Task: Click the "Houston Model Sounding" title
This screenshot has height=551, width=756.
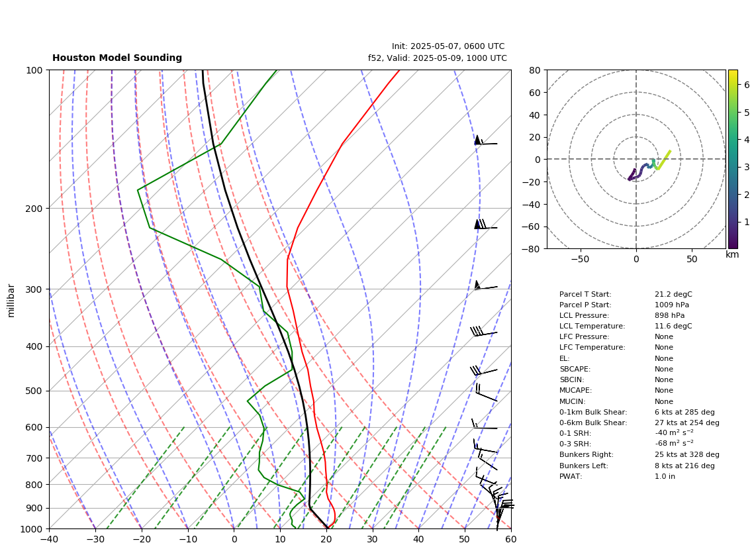Action: click(117, 58)
